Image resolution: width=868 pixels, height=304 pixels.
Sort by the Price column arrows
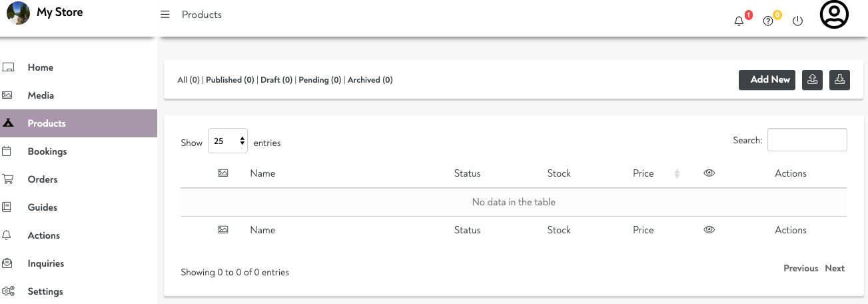pos(677,173)
